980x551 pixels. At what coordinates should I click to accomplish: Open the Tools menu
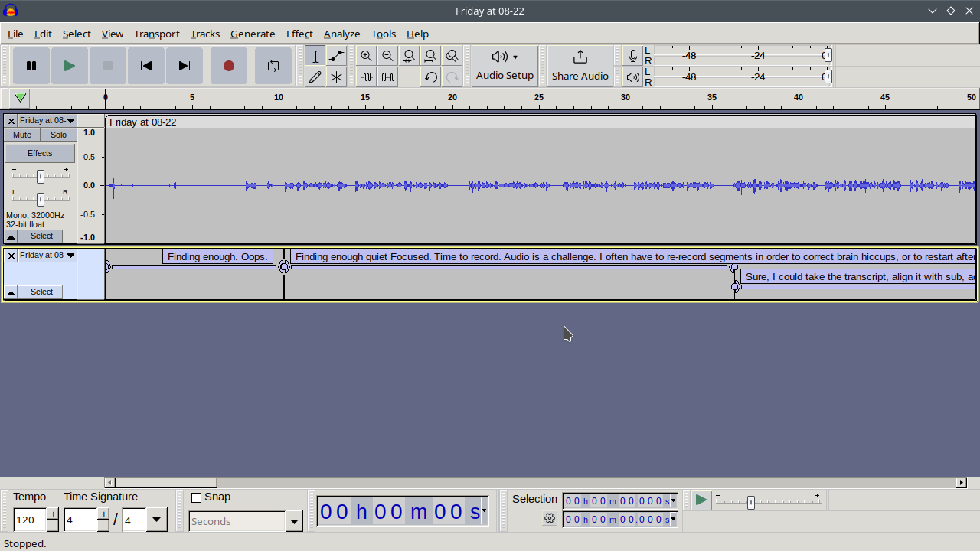pyautogui.click(x=384, y=34)
